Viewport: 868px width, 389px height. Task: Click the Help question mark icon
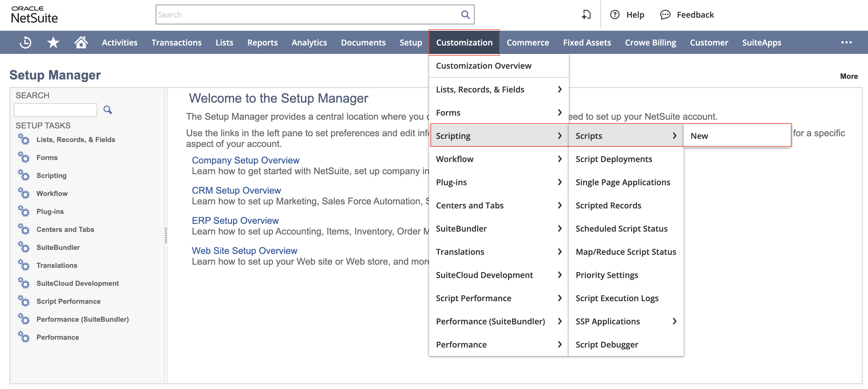click(615, 14)
